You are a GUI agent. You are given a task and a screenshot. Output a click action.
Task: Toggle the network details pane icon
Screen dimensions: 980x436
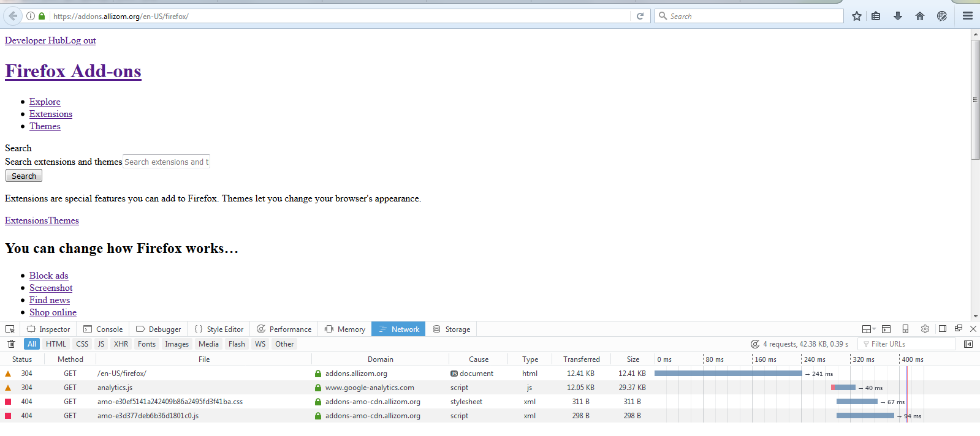pos(968,344)
